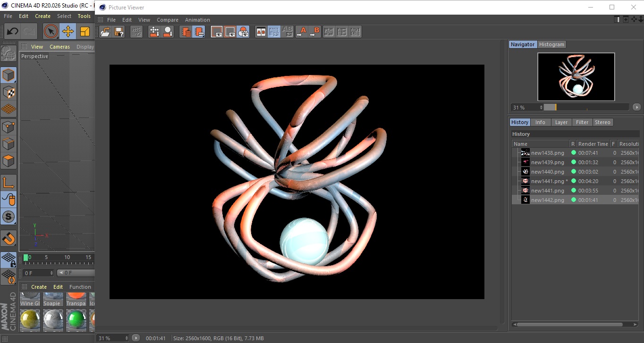The width and height of the screenshot is (644, 343).
Task: Click the Set as B icon
Action: (x=314, y=32)
